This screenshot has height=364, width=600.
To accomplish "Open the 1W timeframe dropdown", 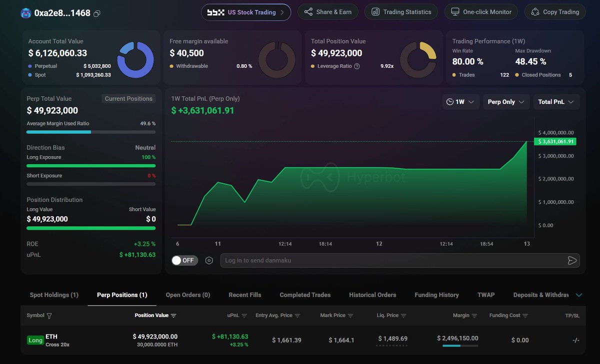I will [x=461, y=102].
